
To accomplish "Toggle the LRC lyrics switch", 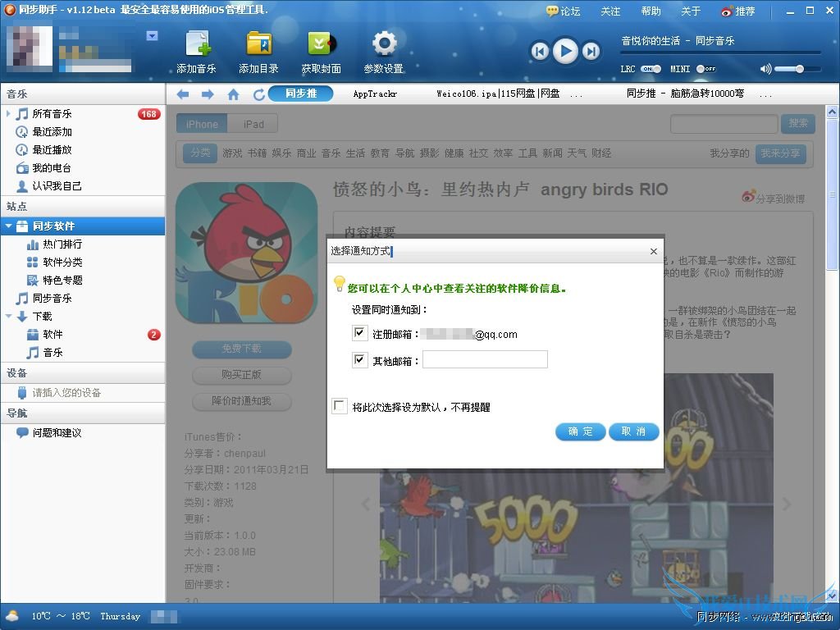I will 651,69.
